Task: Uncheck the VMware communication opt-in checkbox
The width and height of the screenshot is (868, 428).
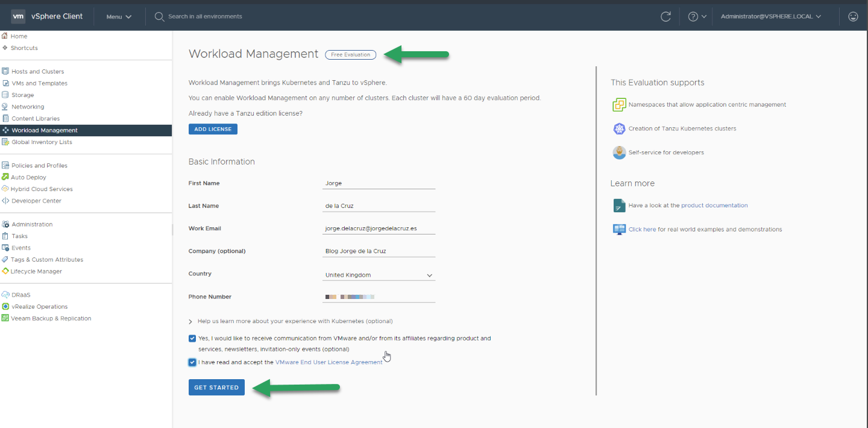Action: (192, 338)
